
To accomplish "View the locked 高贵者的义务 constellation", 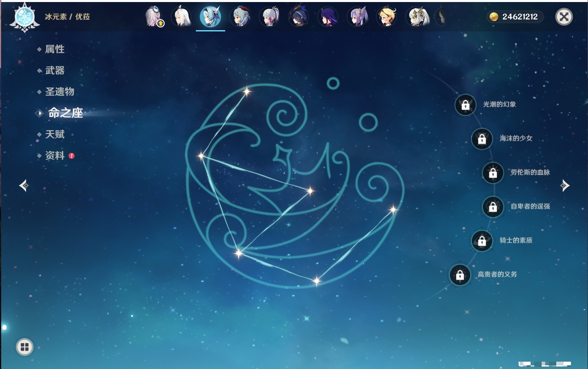I will coord(460,275).
